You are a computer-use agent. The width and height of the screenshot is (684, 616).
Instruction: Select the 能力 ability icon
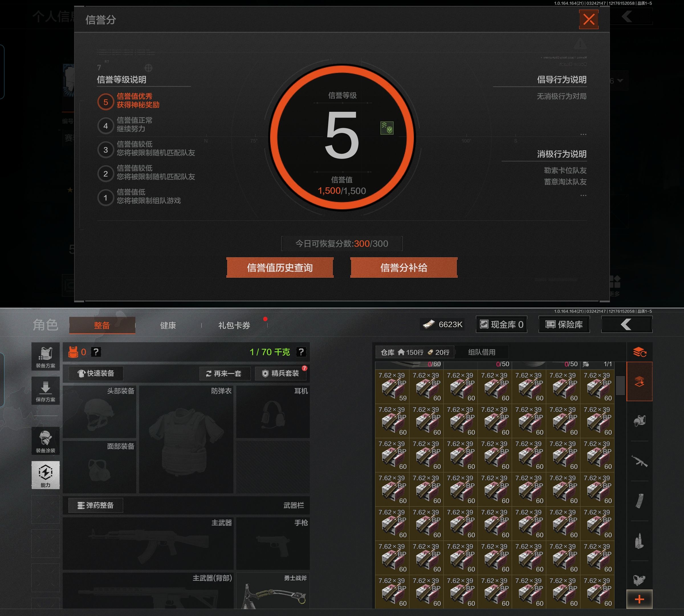pos(45,475)
